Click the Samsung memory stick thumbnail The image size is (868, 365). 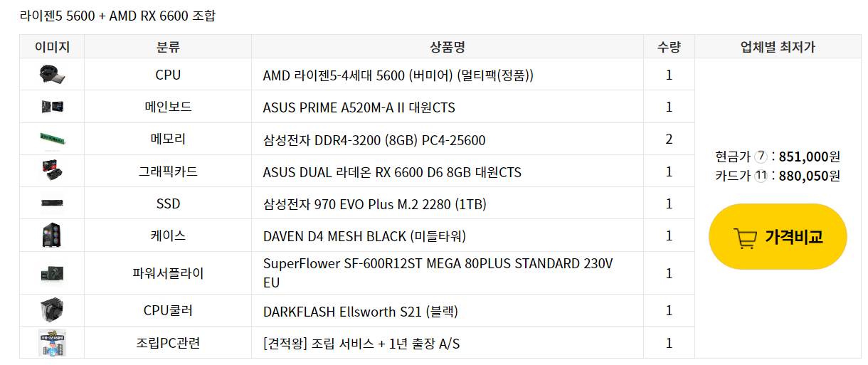pyautogui.click(x=52, y=139)
